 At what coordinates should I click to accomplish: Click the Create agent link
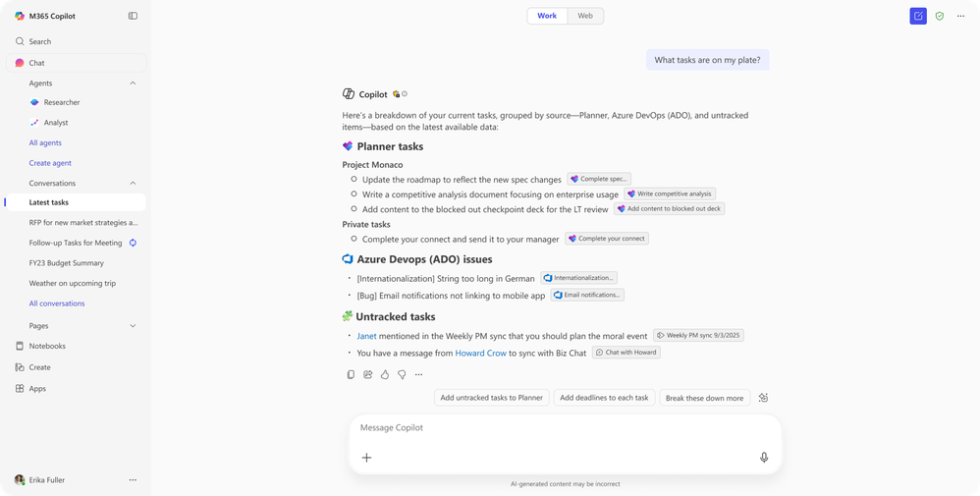point(50,163)
